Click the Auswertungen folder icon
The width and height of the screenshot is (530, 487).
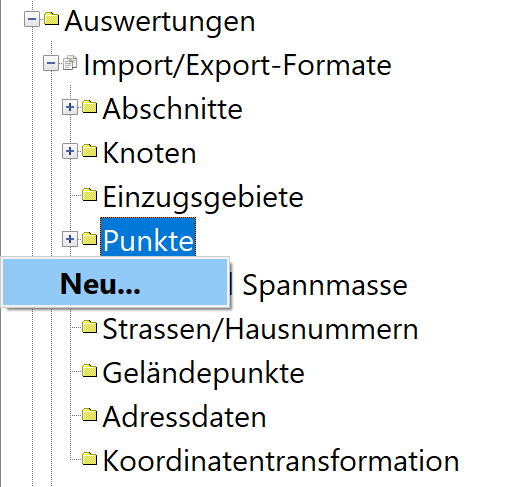point(51,19)
